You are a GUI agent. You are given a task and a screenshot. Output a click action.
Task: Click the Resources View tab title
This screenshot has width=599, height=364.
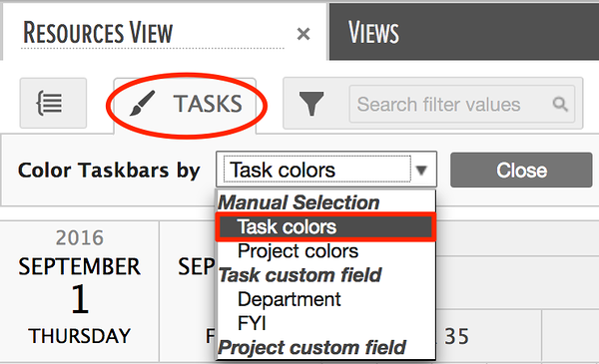[98, 33]
